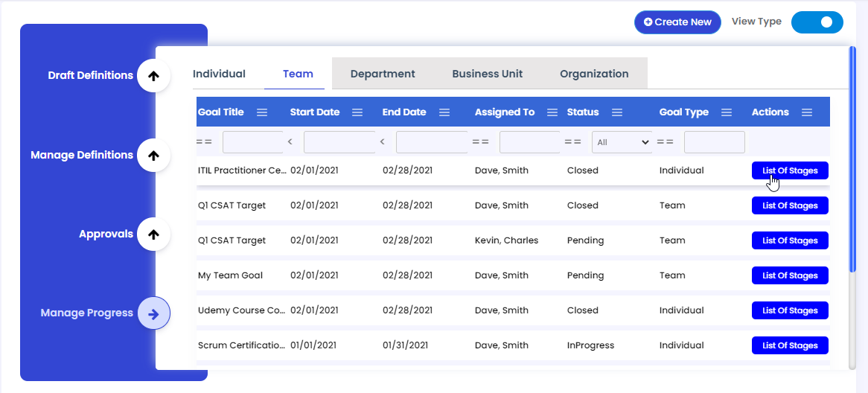Open the Start Date column menu icon
The height and width of the screenshot is (393, 868).
(x=357, y=112)
